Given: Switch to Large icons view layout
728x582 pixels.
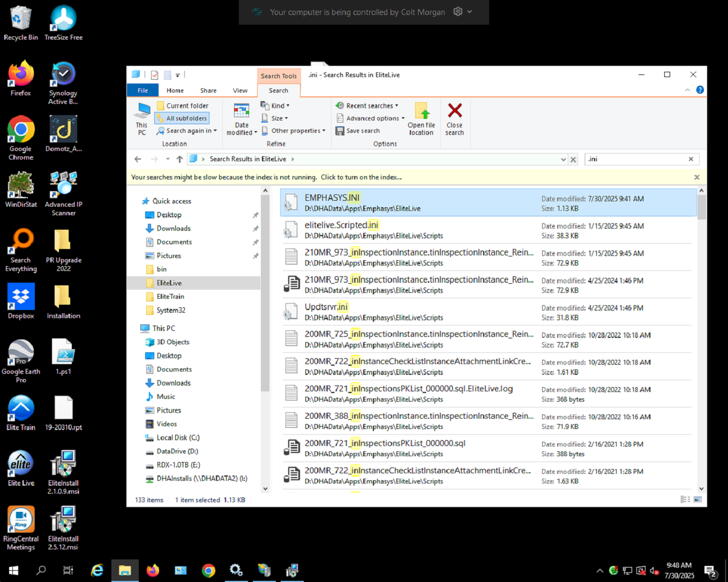Looking at the screenshot, I should [x=697, y=500].
